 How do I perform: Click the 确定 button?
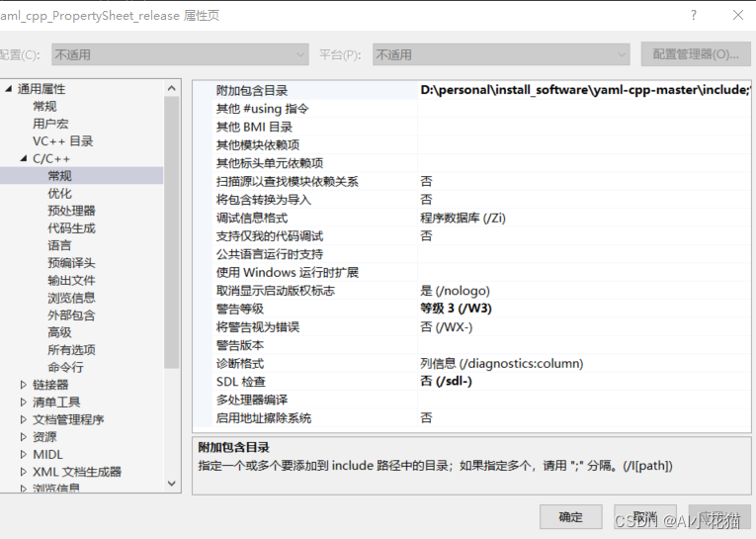click(x=570, y=517)
